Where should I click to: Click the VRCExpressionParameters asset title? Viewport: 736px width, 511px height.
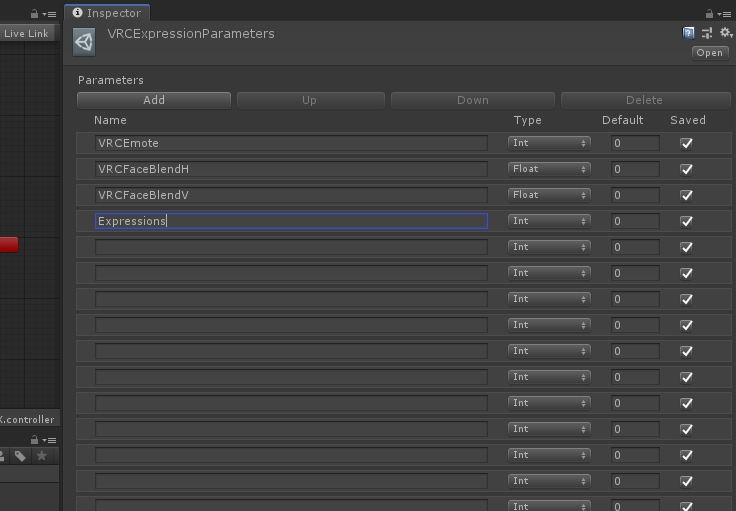pyautogui.click(x=191, y=34)
